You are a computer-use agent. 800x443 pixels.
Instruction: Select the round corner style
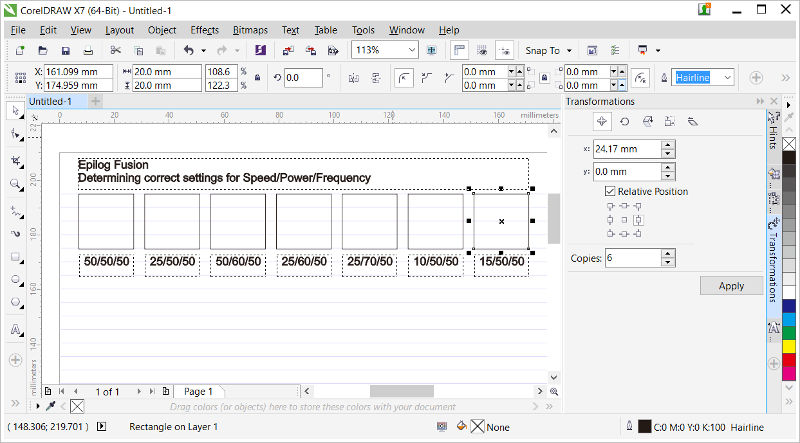(404, 78)
